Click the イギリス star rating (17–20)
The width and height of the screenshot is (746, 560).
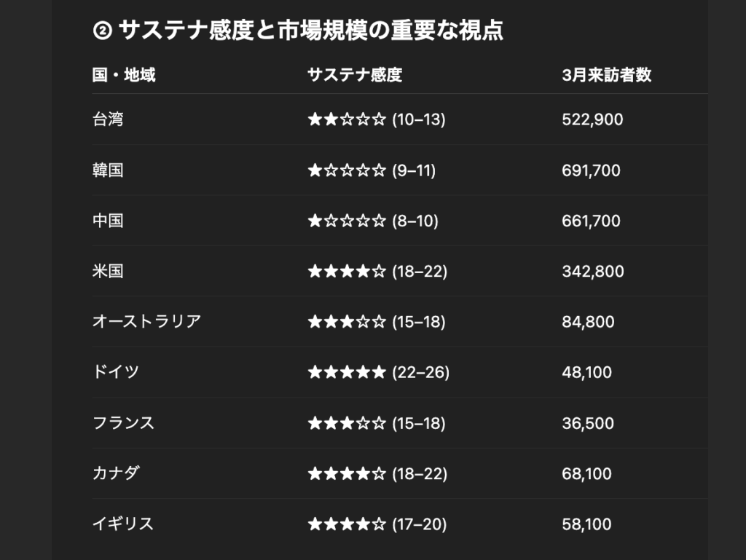[377, 524]
